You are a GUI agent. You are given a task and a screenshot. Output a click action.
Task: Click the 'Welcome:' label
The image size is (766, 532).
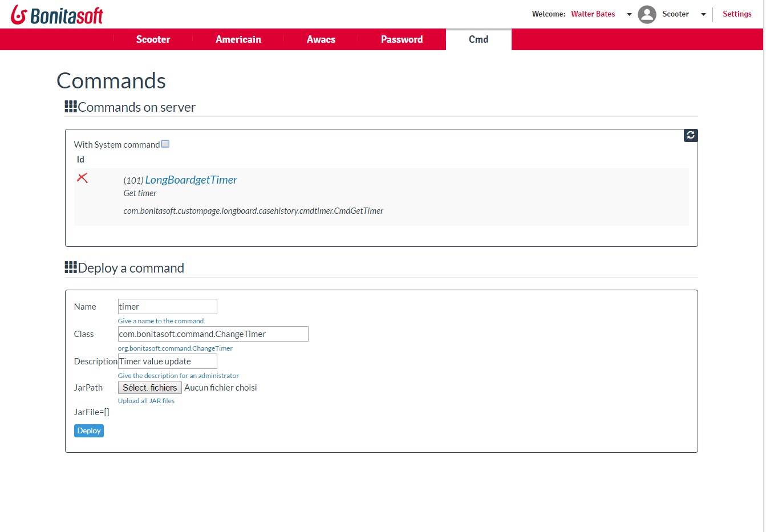(549, 14)
